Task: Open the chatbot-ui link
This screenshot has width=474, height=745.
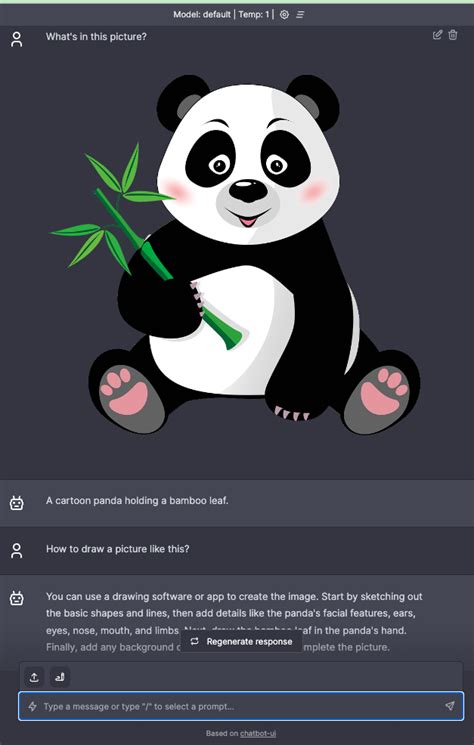Action: click(258, 734)
